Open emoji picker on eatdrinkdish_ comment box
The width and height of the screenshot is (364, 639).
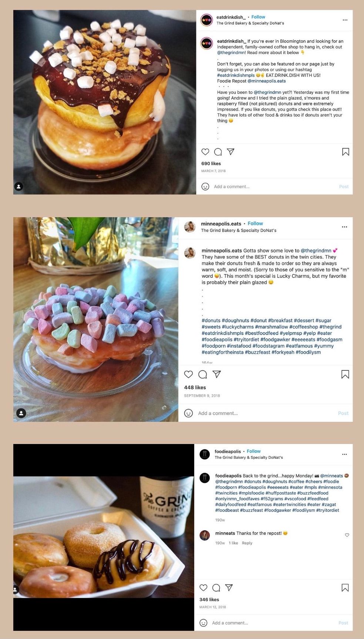[x=205, y=186]
